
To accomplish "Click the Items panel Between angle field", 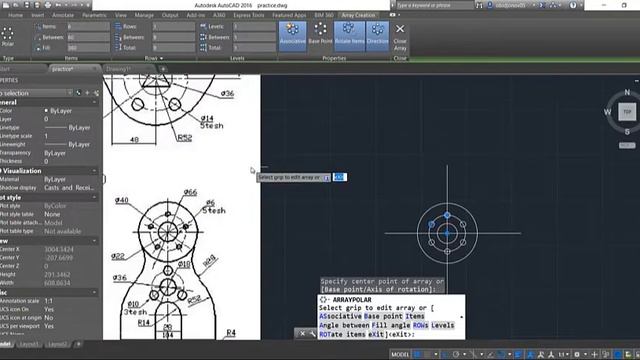I will click(88, 37).
